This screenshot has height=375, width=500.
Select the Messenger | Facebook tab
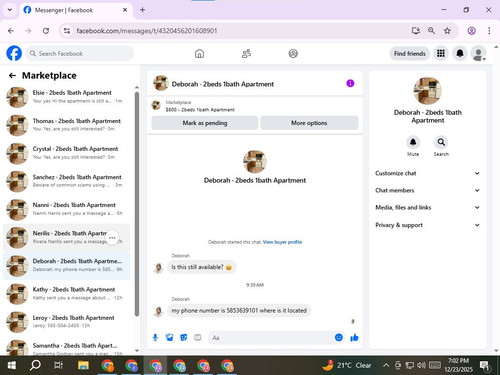(x=76, y=10)
